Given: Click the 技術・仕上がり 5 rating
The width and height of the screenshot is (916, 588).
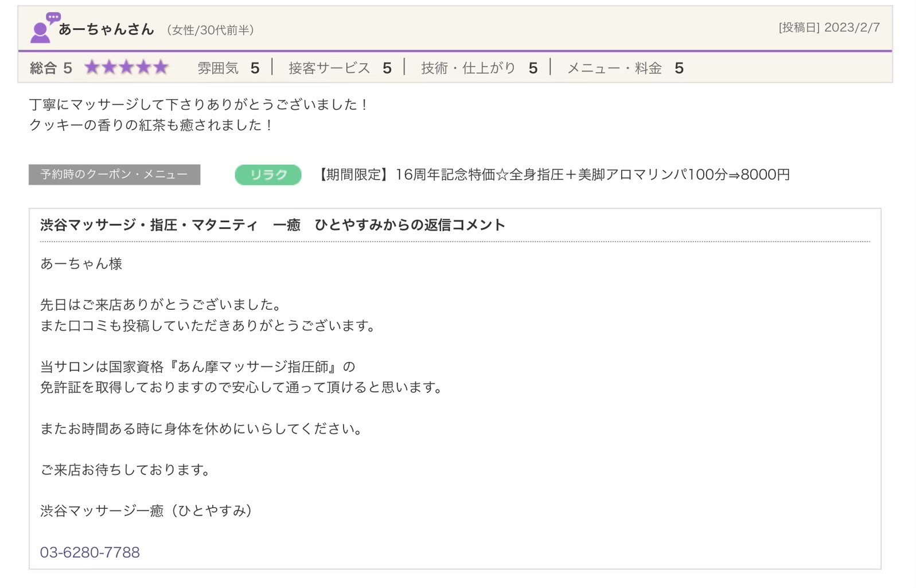Looking at the screenshot, I should point(479,68).
